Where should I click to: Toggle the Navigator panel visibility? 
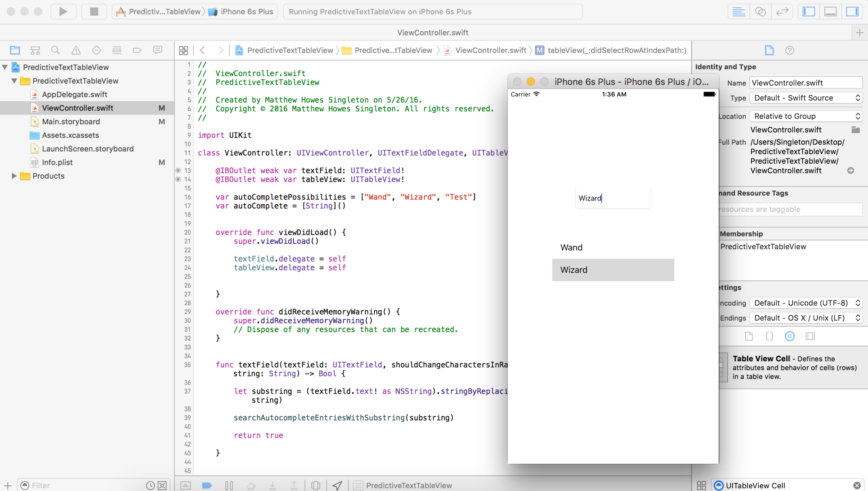coord(809,11)
